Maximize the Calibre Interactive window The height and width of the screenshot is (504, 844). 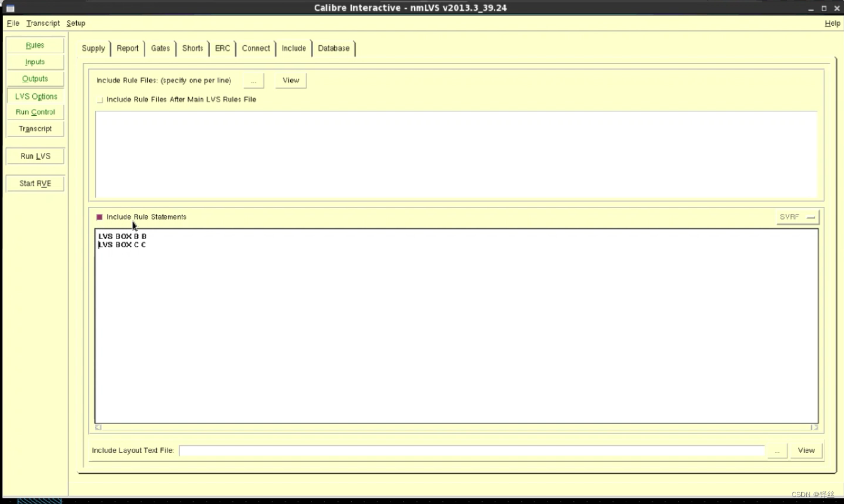pos(824,8)
